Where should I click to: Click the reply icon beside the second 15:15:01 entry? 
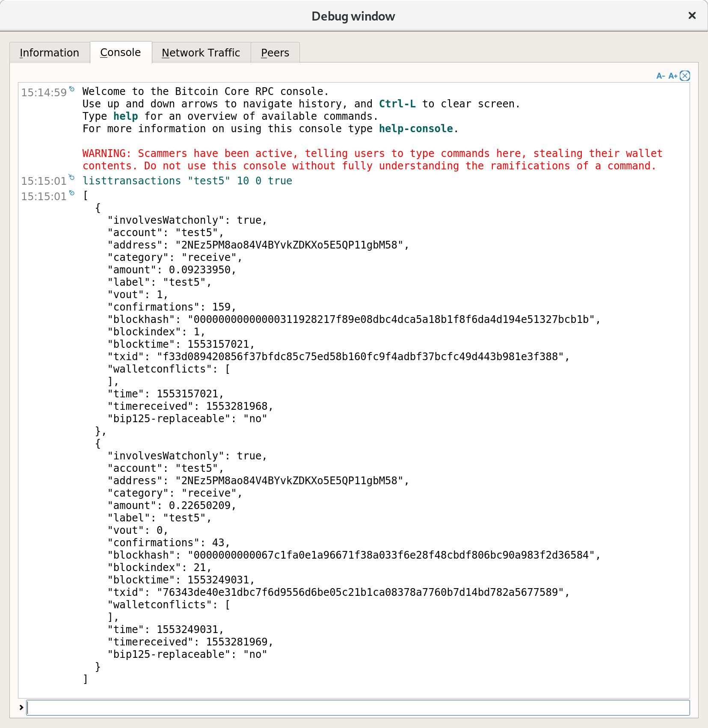click(73, 193)
